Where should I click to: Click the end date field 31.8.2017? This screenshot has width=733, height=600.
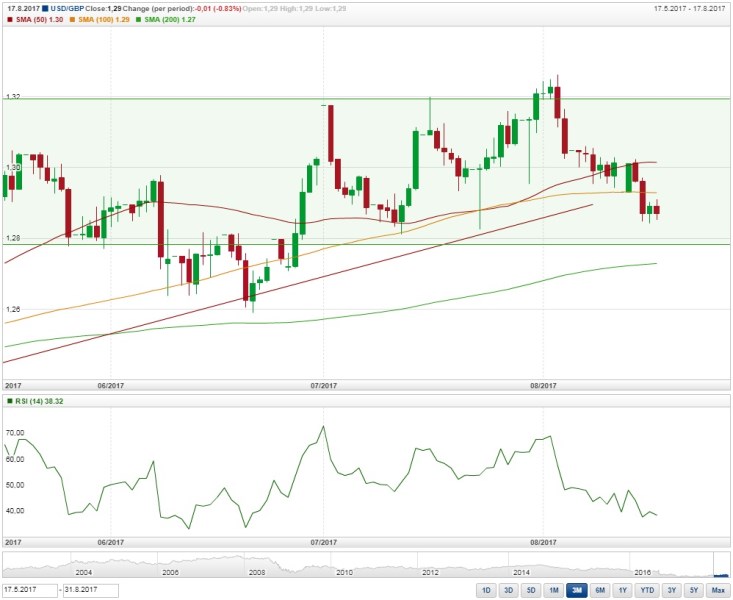(89, 591)
